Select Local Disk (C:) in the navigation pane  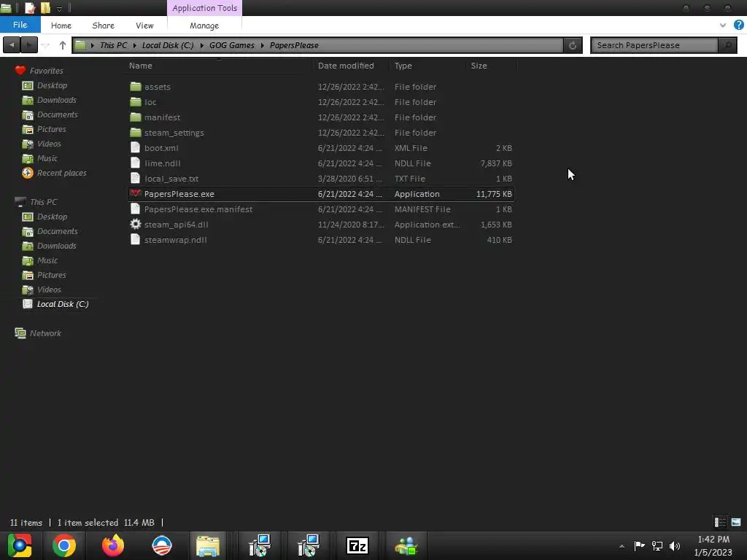(63, 304)
